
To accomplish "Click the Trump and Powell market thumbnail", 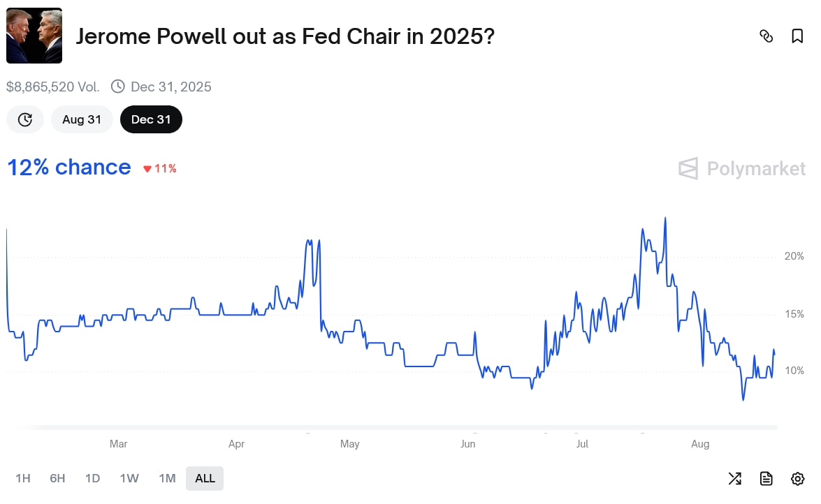I will (x=34, y=36).
